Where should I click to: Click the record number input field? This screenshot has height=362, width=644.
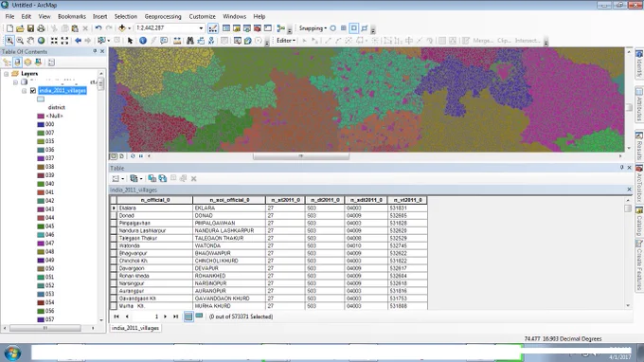coord(146,317)
